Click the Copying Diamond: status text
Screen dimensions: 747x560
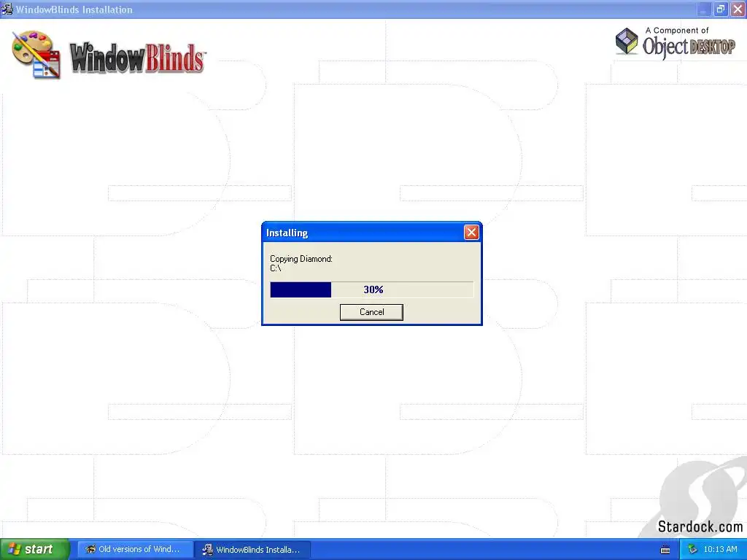(x=301, y=259)
